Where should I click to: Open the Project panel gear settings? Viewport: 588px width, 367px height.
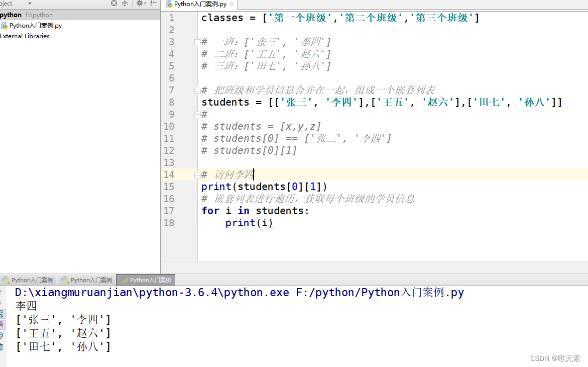point(141,4)
